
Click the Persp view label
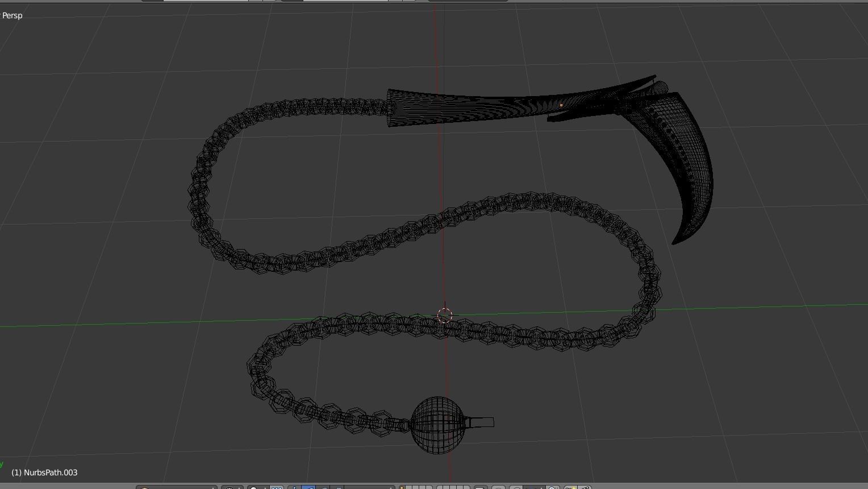pyautogui.click(x=12, y=15)
